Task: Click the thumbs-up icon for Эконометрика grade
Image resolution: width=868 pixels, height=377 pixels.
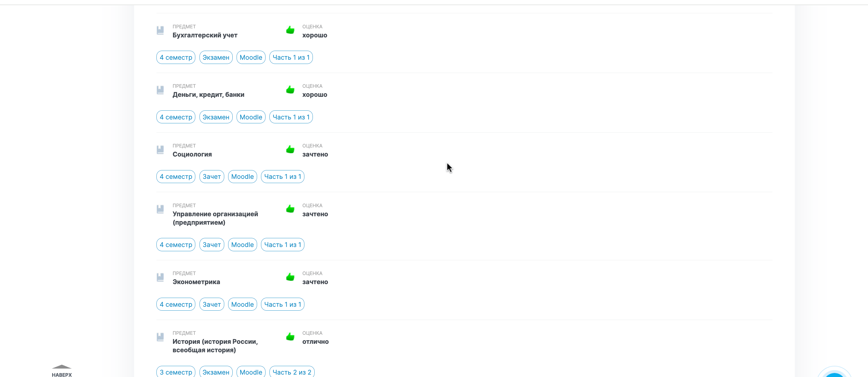Action: [290, 277]
